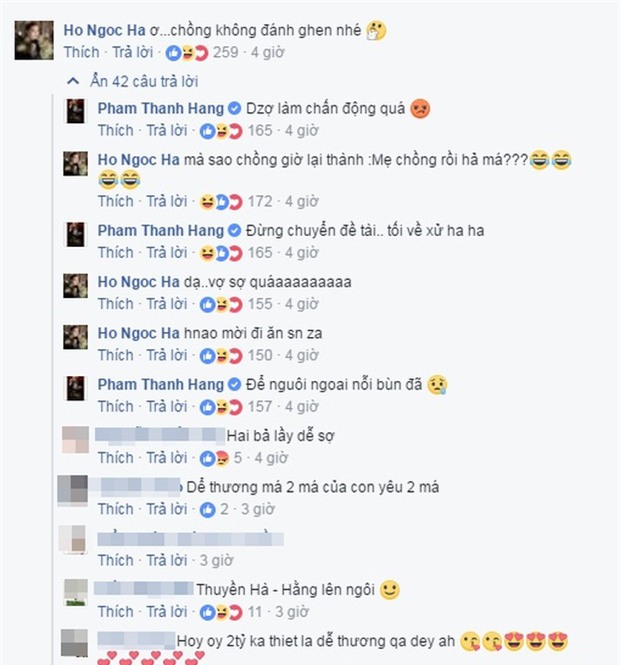
Task: Open reactions on 'Thuyền Hà - Hằng lên ngôi'
Action: pos(221,612)
